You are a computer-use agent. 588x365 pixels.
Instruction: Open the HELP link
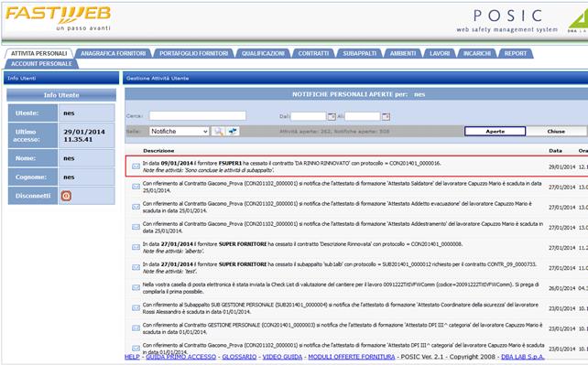coord(132,357)
